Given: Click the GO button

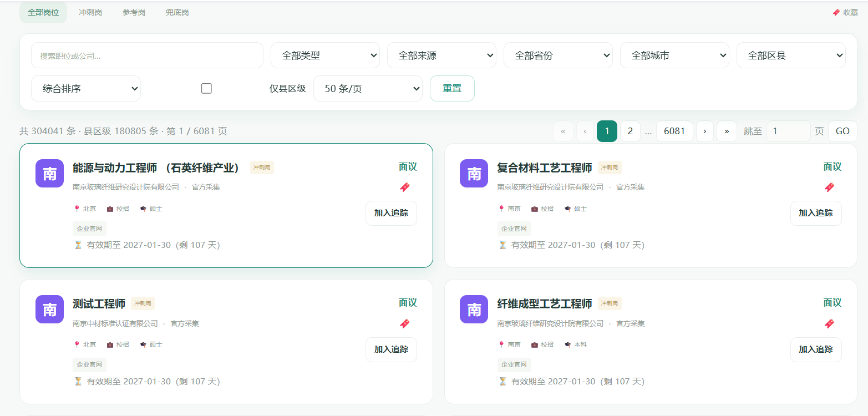Looking at the screenshot, I should [x=842, y=131].
